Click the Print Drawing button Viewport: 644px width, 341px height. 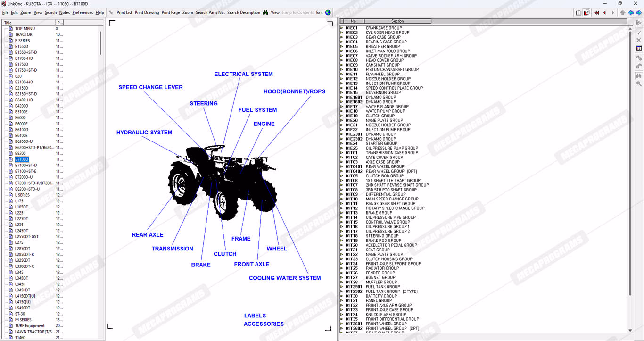point(147,13)
